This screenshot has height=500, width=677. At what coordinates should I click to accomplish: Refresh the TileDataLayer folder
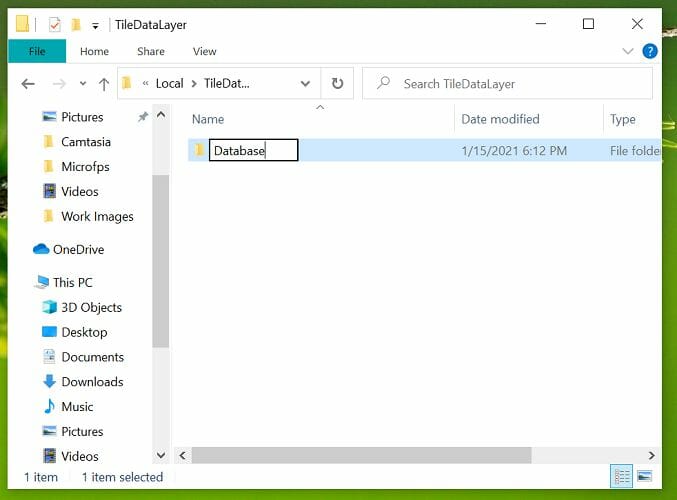tap(337, 83)
